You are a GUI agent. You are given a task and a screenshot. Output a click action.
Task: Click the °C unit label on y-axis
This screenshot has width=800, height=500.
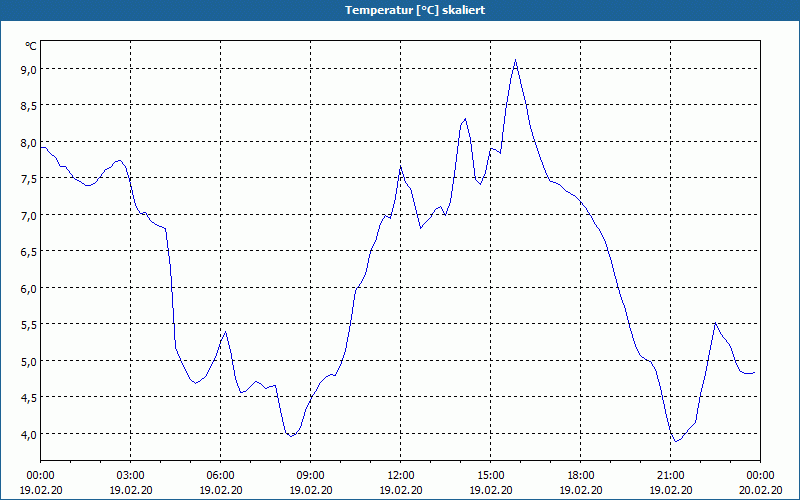click(31, 46)
